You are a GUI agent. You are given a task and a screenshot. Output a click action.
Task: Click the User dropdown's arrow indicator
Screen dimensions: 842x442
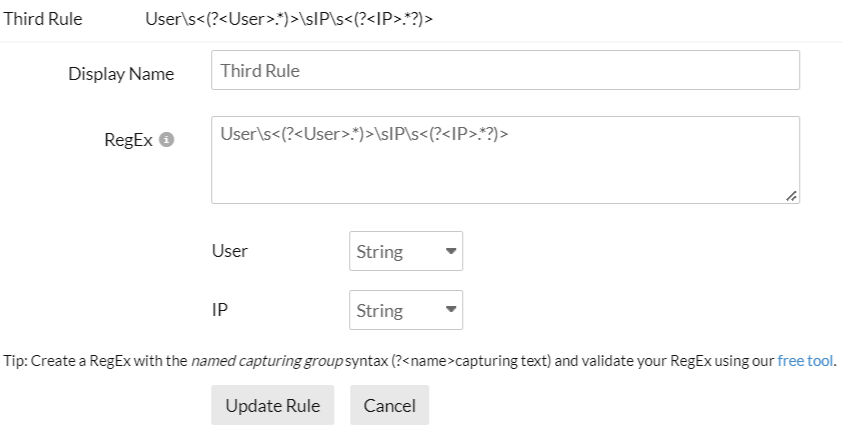pyautogui.click(x=450, y=252)
